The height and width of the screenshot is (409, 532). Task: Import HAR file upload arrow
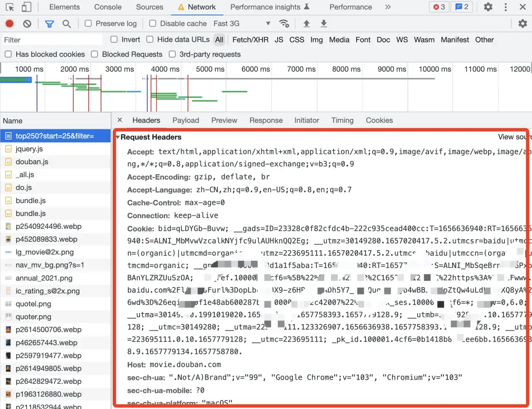(x=306, y=24)
